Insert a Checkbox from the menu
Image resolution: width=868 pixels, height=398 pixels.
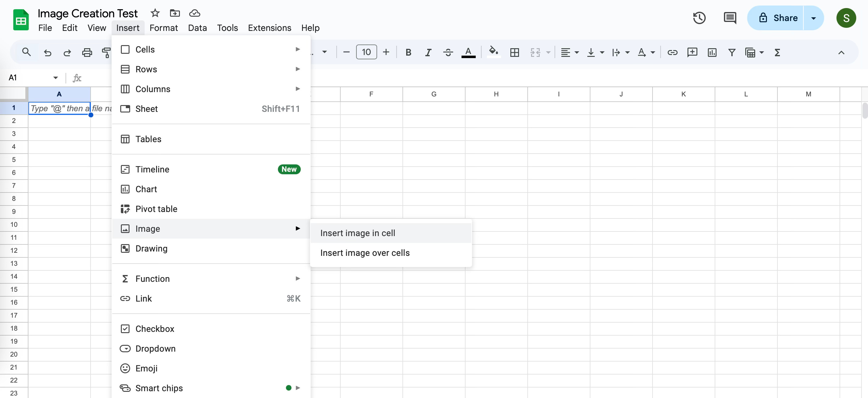211,329
